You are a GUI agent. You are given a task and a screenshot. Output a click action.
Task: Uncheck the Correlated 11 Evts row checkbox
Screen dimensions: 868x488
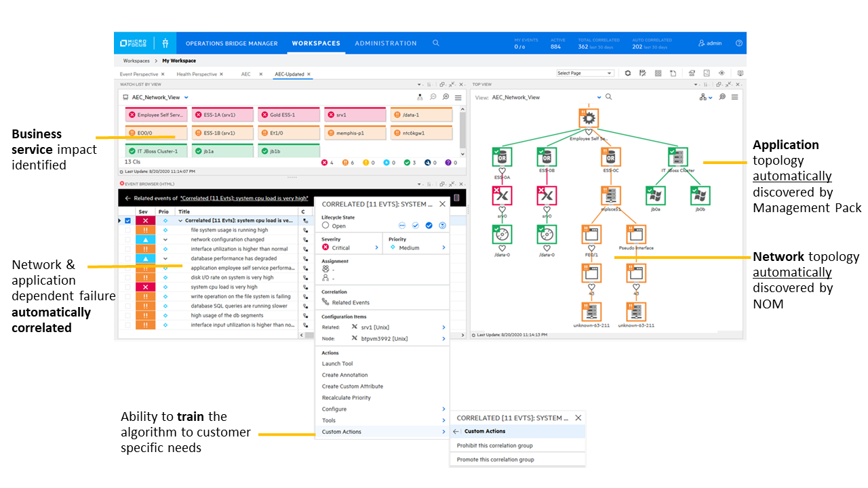coord(127,221)
